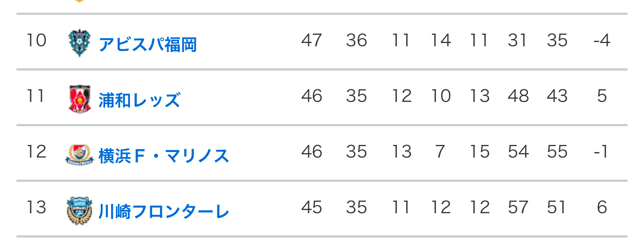Viewport: 644px width, 248px height.
Task: Click the Yokohama F. Marinos team crest
Action: [x=79, y=155]
